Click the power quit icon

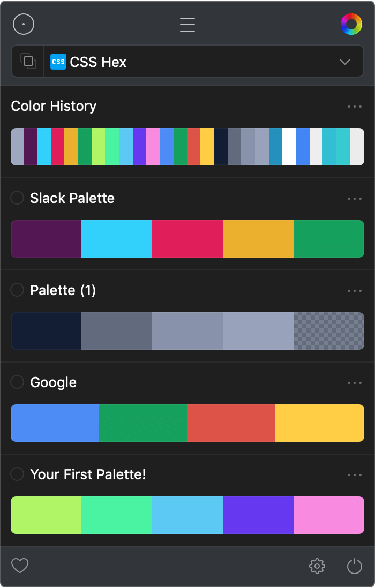click(355, 566)
